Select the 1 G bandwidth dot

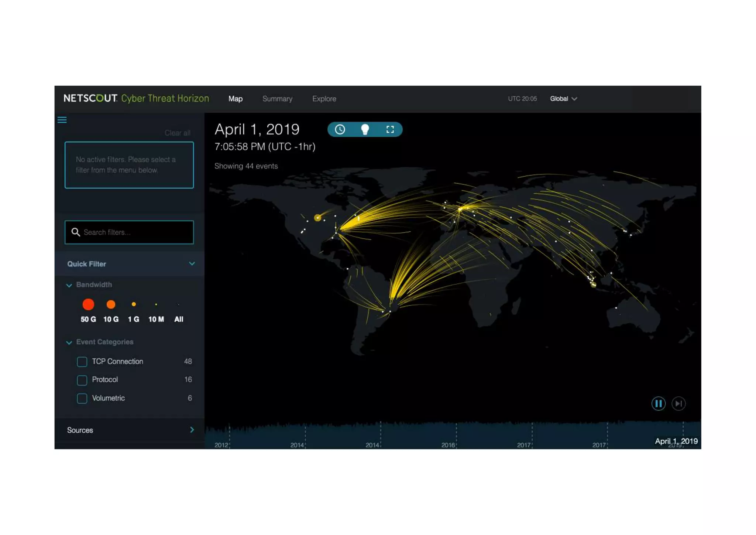(134, 304)
